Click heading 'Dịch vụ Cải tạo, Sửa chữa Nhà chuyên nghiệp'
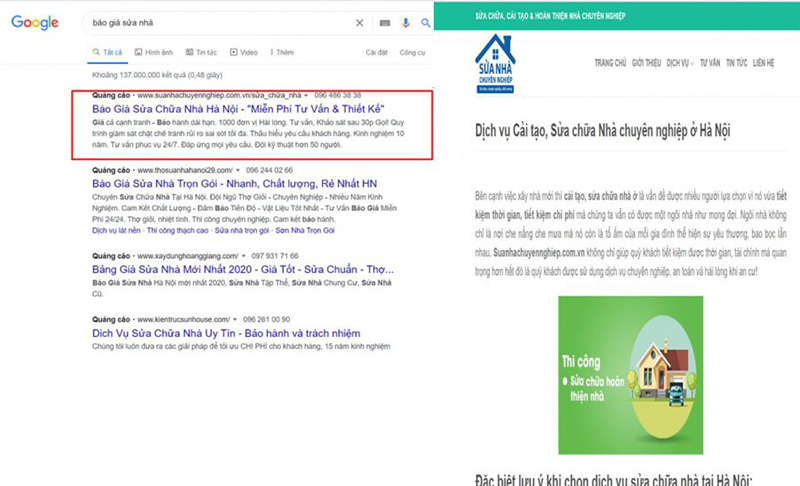800x486 pixels. click(603, 131)
